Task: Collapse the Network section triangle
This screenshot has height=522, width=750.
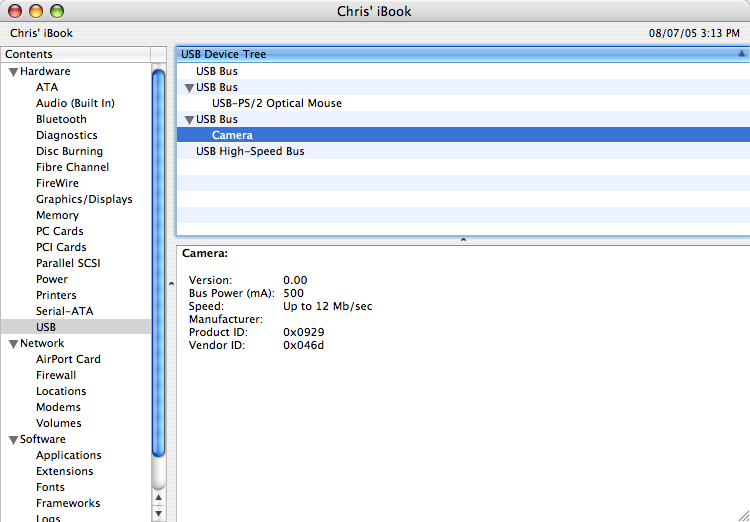Action: 13,344
